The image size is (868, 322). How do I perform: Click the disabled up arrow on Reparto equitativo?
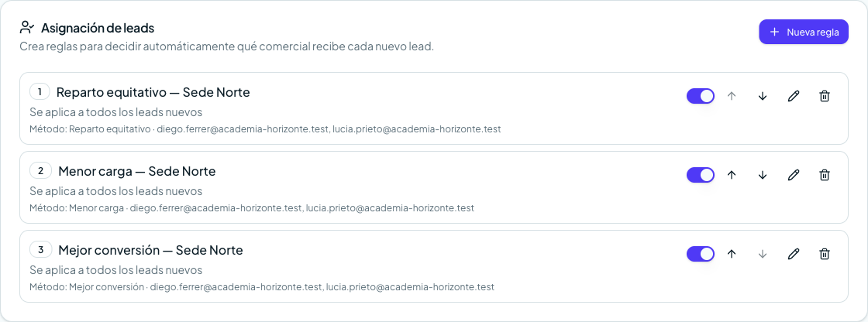pos(732,96)
